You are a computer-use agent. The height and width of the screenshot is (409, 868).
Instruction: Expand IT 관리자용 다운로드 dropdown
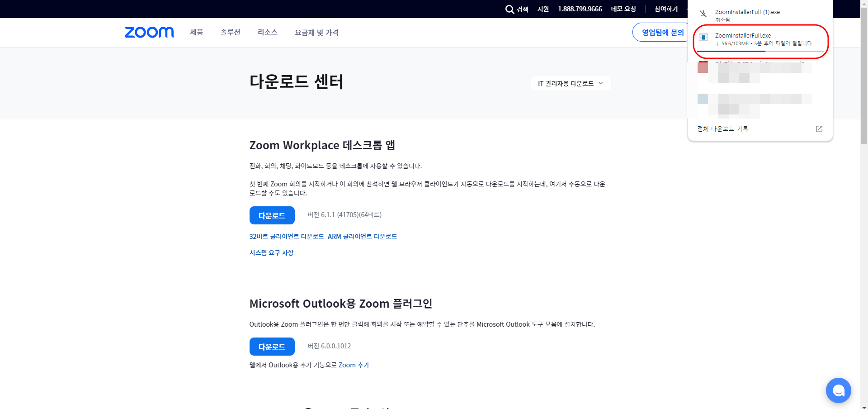pyautogui.click(x=571, y=83)
